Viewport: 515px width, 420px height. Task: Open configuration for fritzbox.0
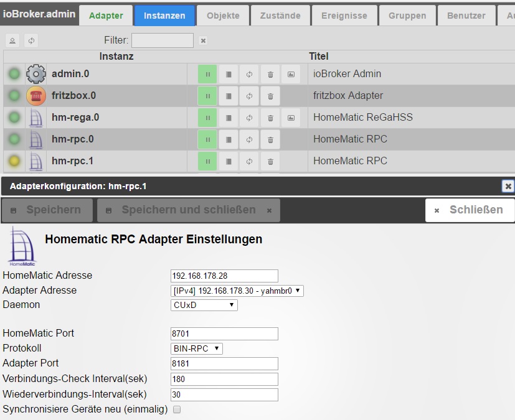(229, 96)
